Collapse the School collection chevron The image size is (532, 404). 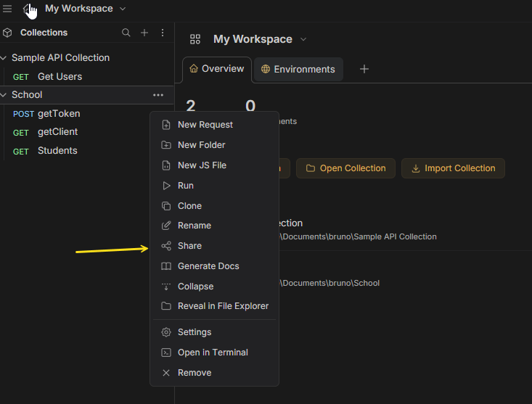coord(4,95)
